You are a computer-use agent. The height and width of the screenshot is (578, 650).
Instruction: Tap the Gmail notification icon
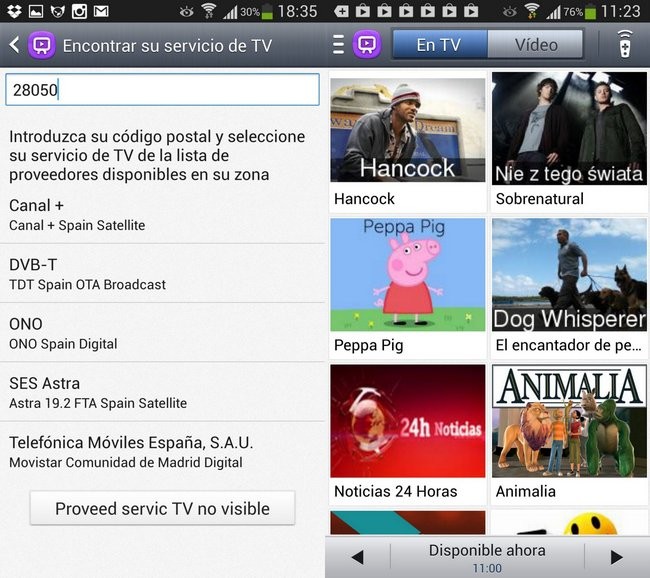[x=101, y=11]
